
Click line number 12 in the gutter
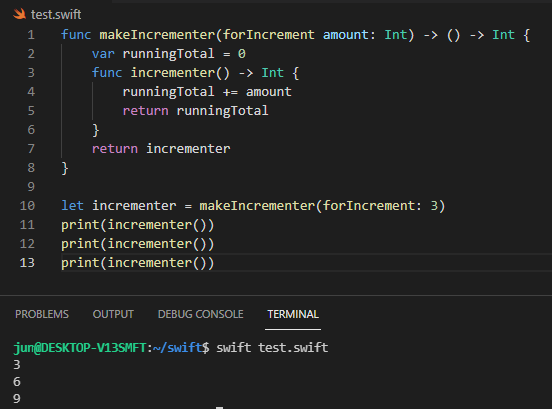(27, 244)
